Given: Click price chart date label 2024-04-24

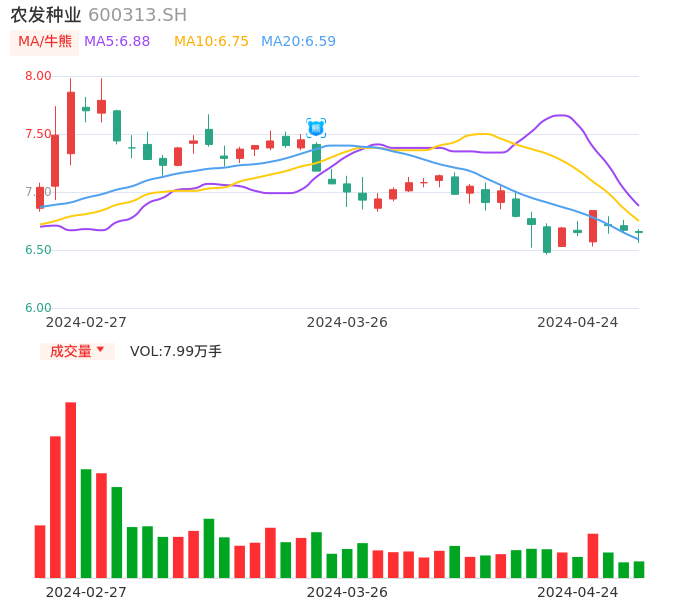Looking at the screenshot, I should (578, 322).
